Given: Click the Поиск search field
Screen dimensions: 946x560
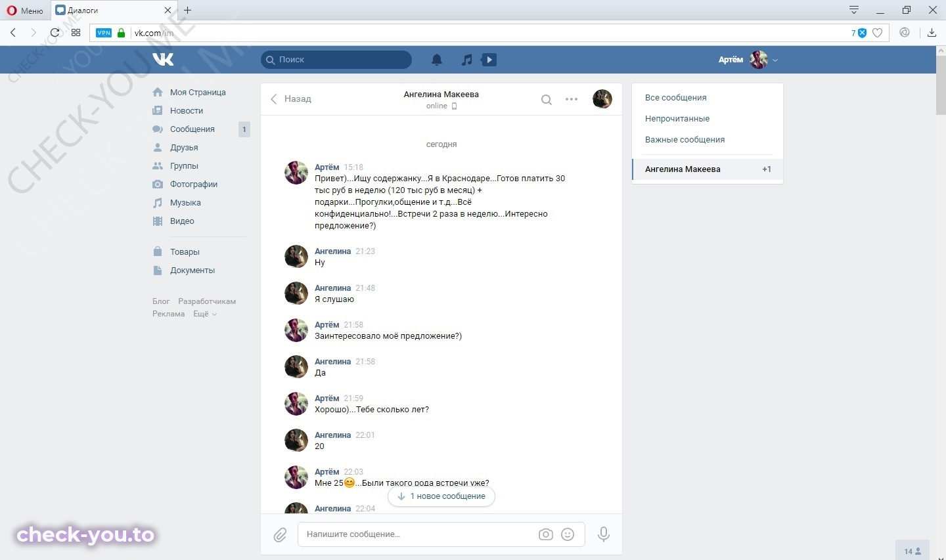Looking at the screenshot, I should coord(336,60).
